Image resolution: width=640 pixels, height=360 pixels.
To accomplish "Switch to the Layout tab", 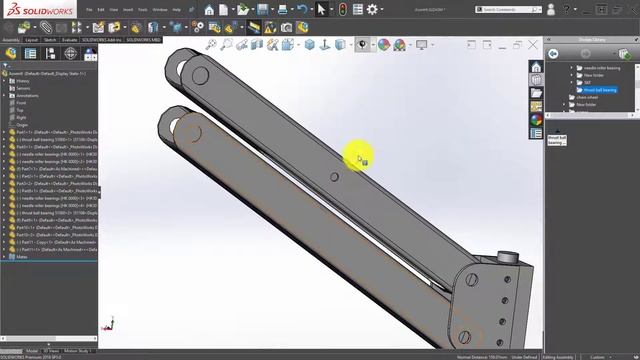I will pyautogui.click(x=31, y=40).
